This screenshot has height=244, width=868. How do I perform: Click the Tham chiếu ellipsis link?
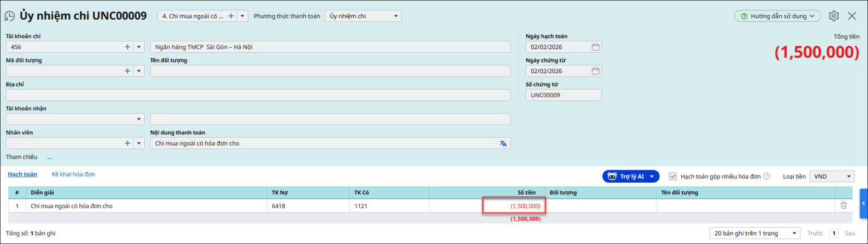(49, 158)
